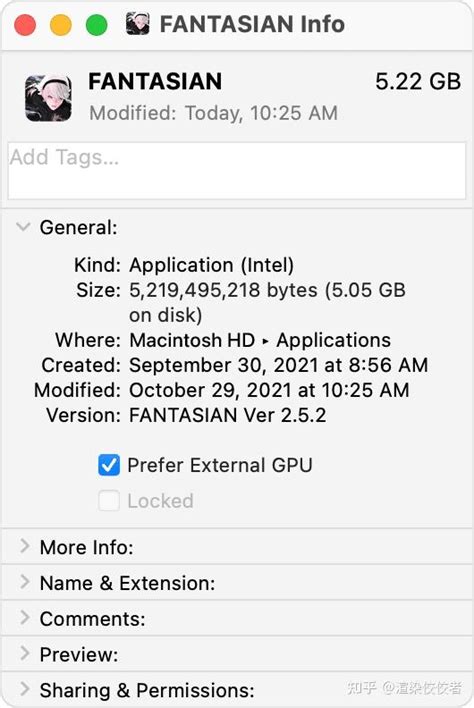The image size is (474, 708).
Task: Click the Macintosh HD path text
Action: pyautogui.click(x=192, y=340)
